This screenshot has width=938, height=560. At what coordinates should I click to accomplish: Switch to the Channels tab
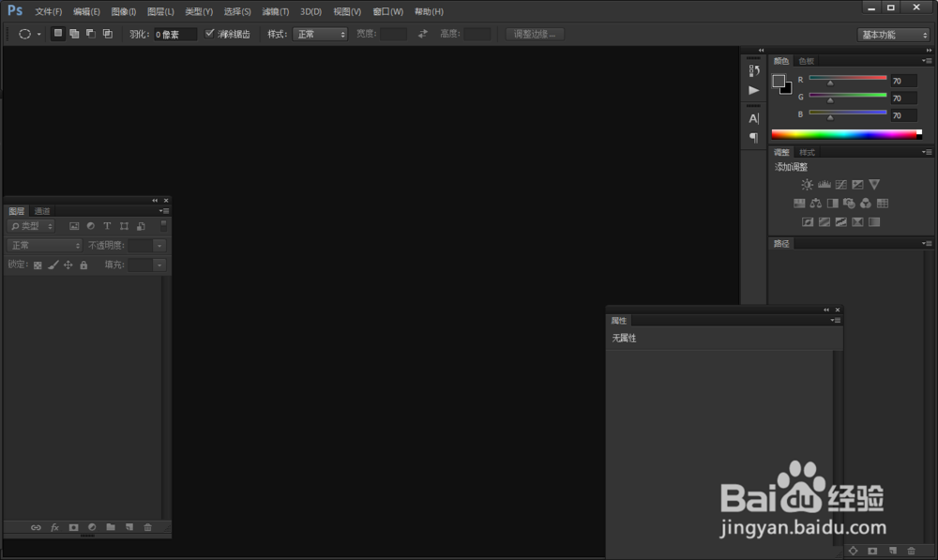pos(42,211)
